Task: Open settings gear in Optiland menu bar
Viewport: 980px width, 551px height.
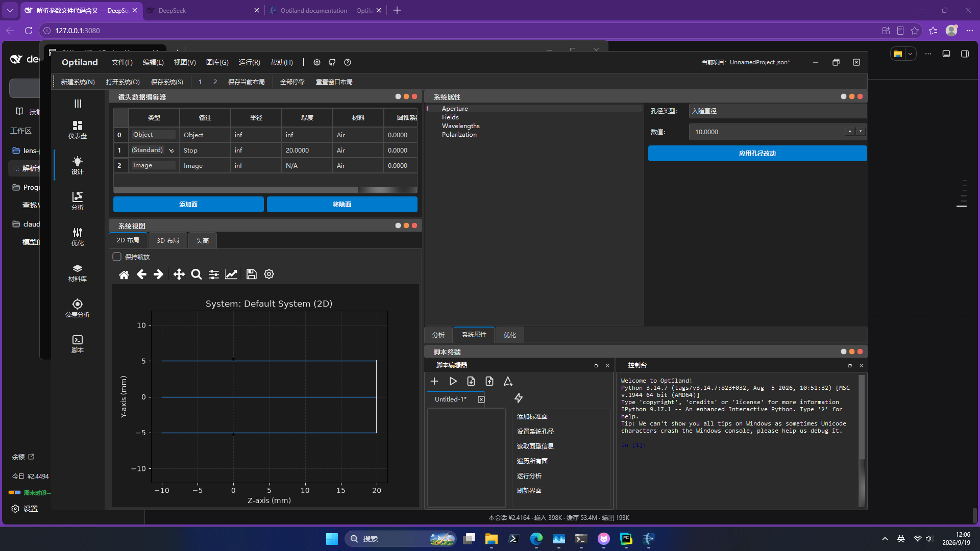Action: (x=317, y=62)
